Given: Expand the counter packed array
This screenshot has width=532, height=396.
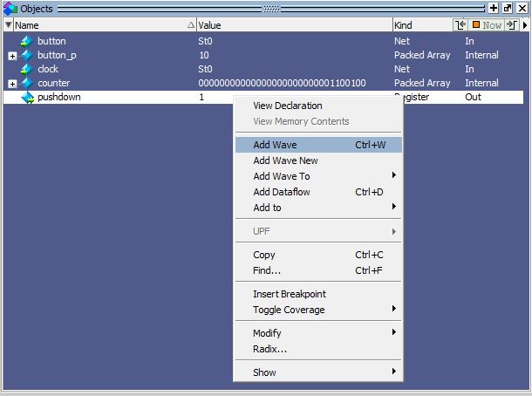Looking at the screenshot, I should point(12,84).
